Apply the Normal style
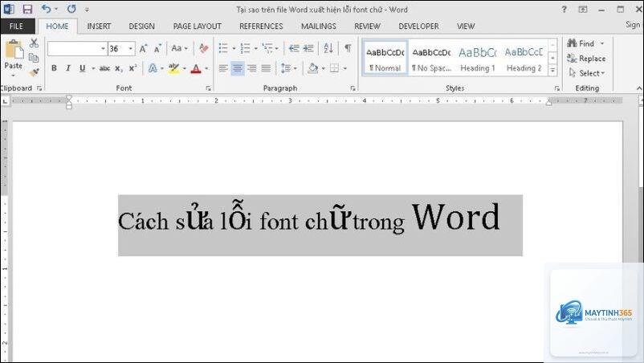This screenshot has width=644, height=363. [x=385, y=58]
